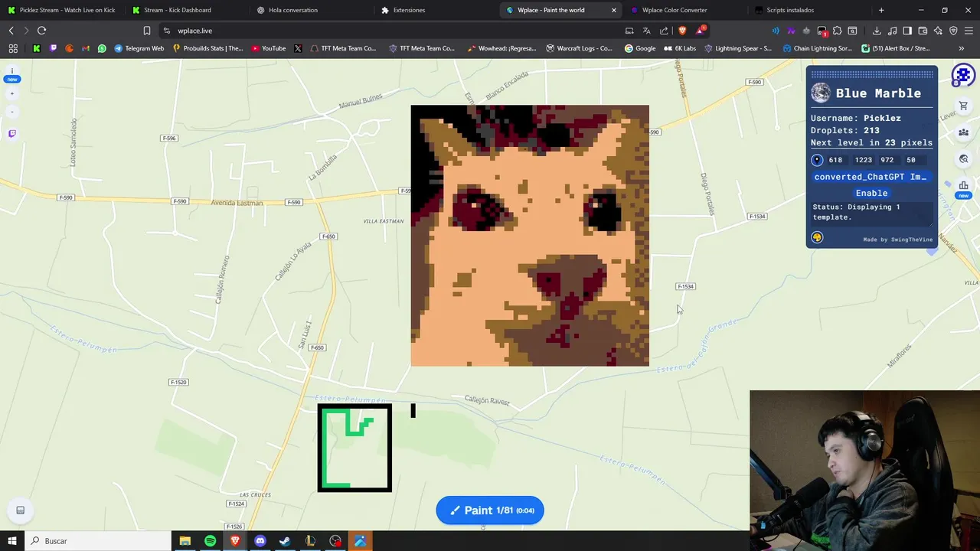
Task: Open the browser apps grid icon in bookmarks bar
Action: coord(13,48)
